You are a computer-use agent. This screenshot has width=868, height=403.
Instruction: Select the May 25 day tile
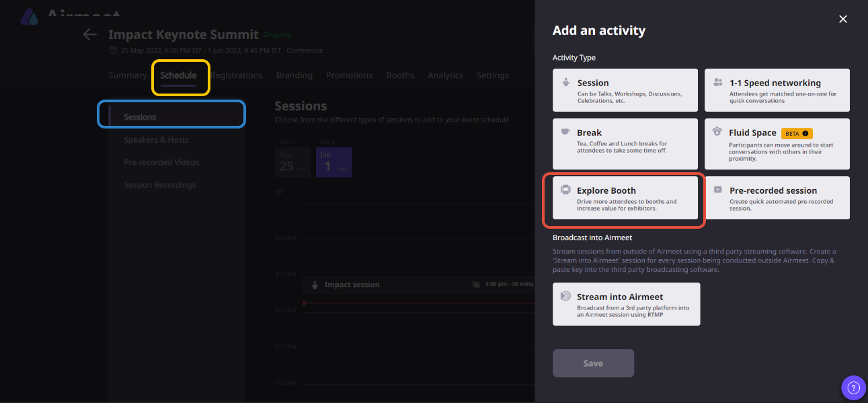click(x=292, y=163)
